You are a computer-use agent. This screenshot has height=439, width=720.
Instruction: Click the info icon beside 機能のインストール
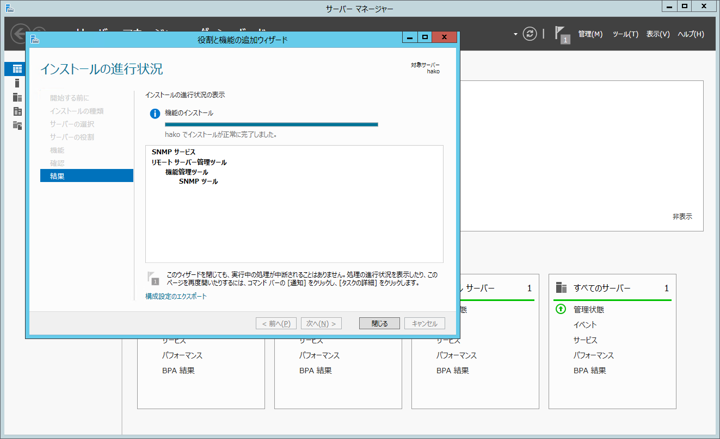click(x=155, y=113)
